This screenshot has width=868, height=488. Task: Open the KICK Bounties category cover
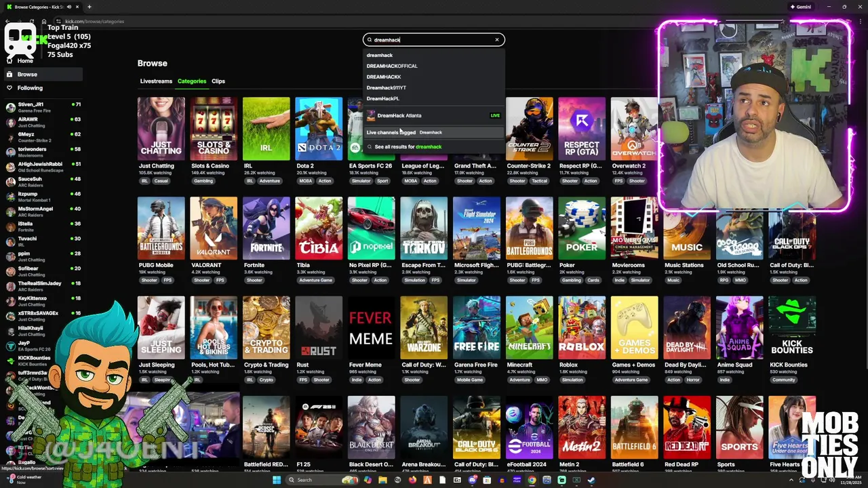point(792,328)
